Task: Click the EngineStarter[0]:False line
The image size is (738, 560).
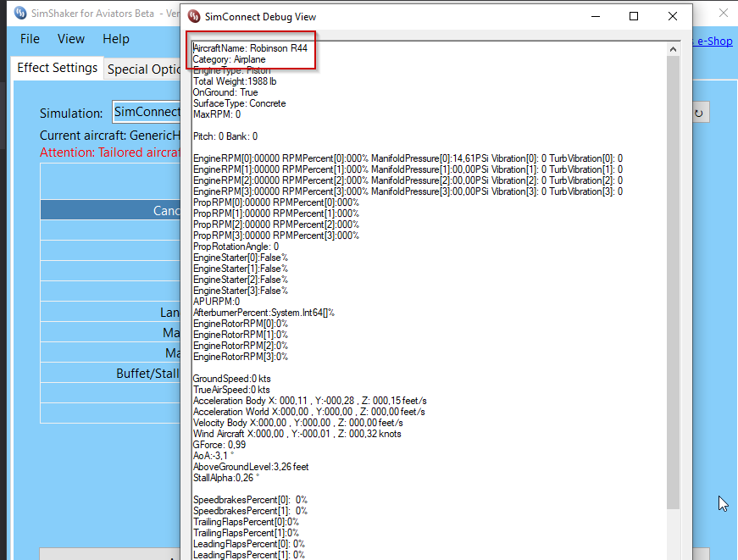Action: (241, 258)
